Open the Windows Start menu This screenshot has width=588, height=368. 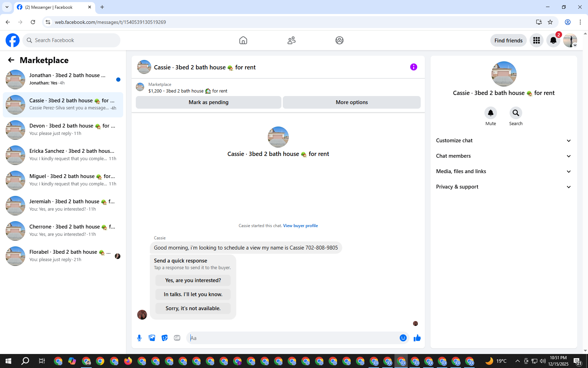pyautogui.click(x=8, y=361)
